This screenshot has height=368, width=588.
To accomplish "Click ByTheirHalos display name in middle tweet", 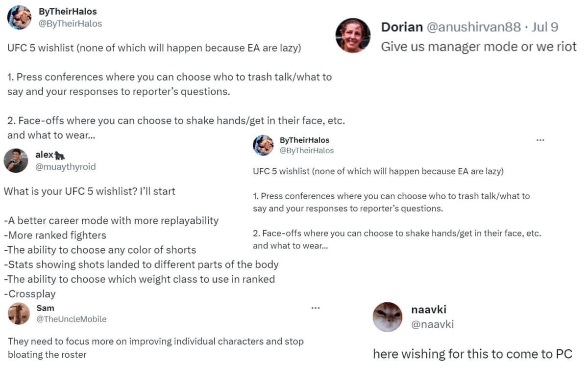I will coord(304,140).
